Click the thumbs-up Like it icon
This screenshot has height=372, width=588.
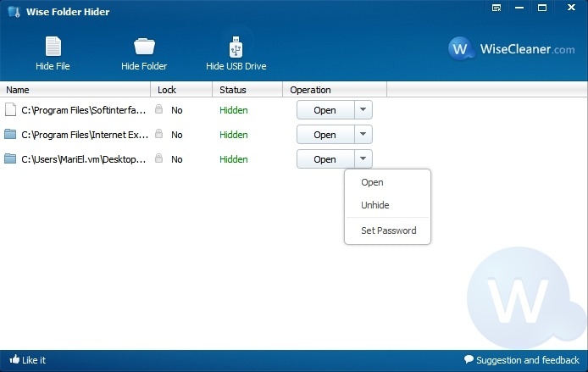[x=14, y=359]
